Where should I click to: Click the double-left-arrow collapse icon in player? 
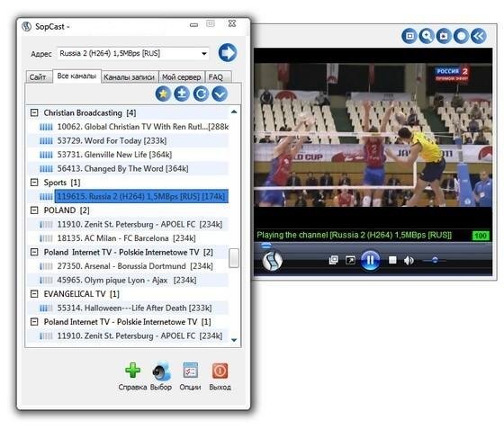tap(479, 36)
